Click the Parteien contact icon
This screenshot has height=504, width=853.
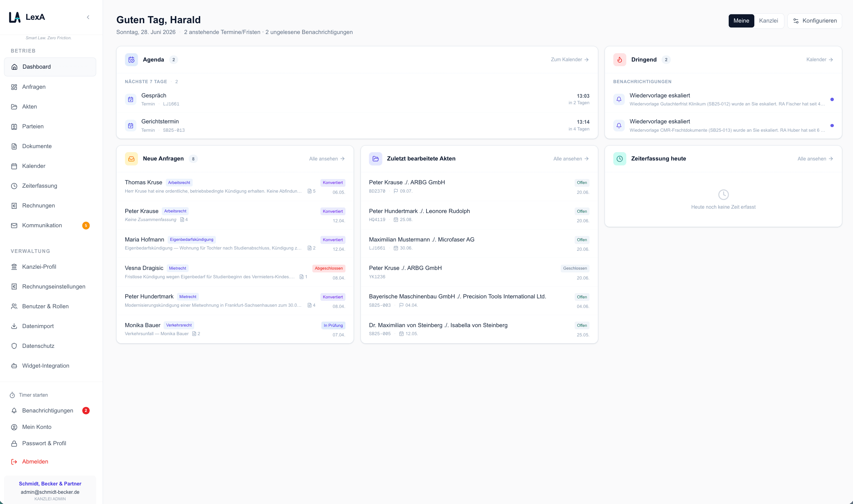pyautogui.click(x=14, y=127)
